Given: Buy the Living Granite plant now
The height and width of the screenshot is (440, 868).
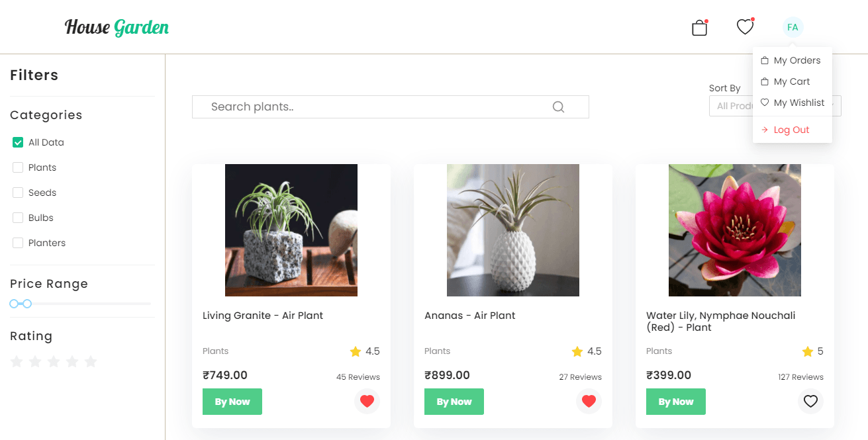Looking at the screenshot, I should point(232,402).
